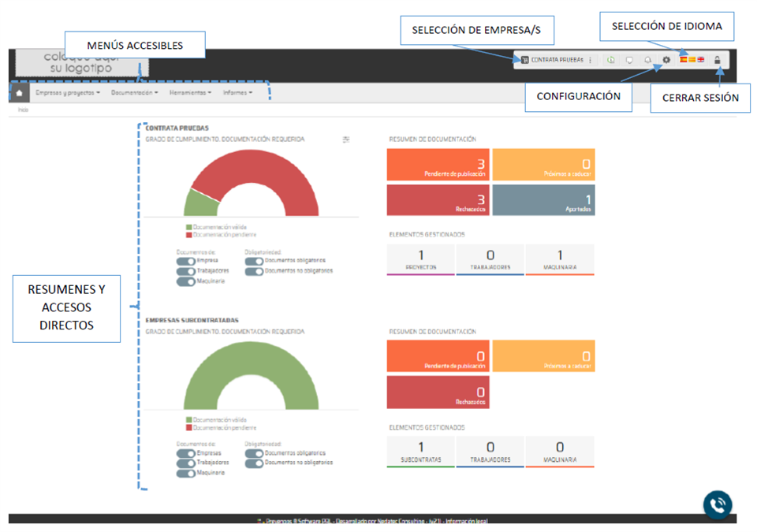This screenshot has width=757, height=532.
Task: Open the Documentación menu
Action: (135, 93)
